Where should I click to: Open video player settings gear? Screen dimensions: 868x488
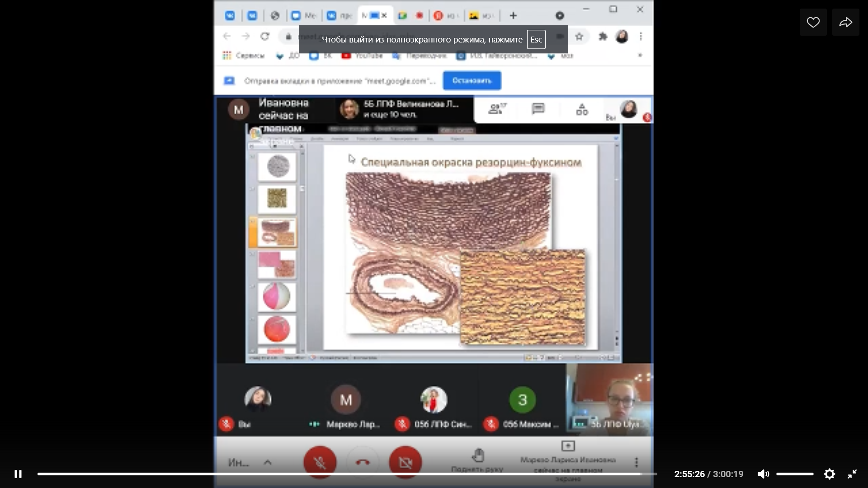click(829, 474)
